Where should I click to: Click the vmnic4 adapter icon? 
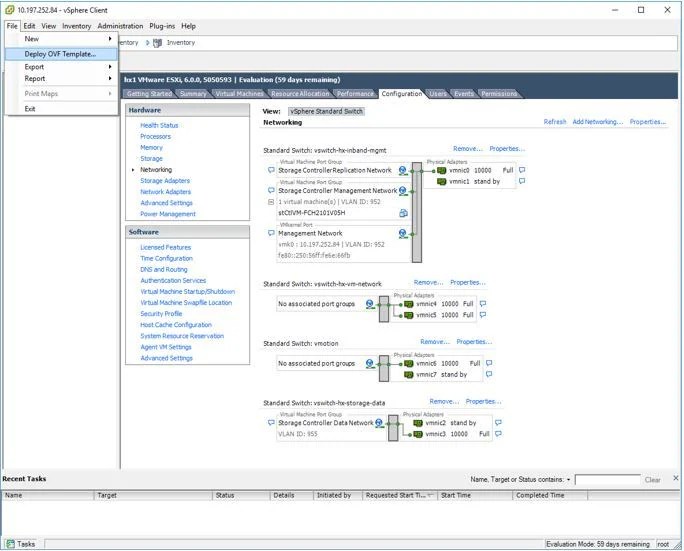(x=409, y=304)
